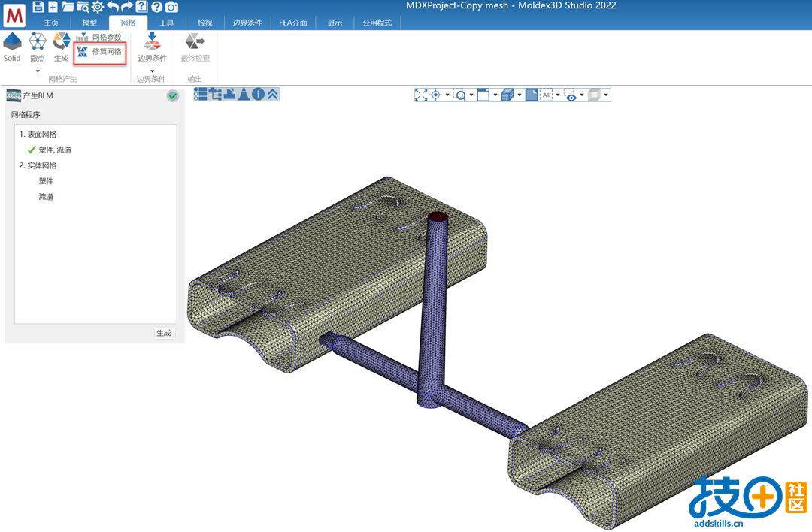Collapse the panel with double chevron icon
The image size is (812, 532).
[272, 94]
